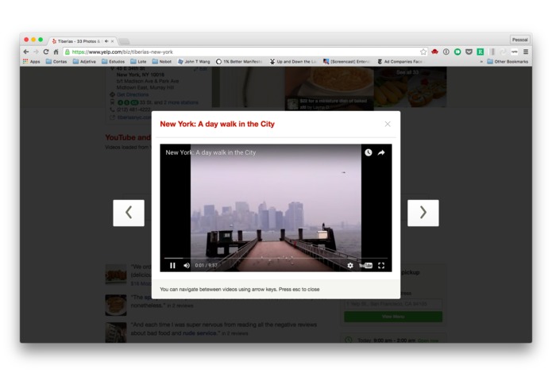Select the Tiberias - 33 Photos tab
The height and width of the screenshot is (392, 552).
81,41
